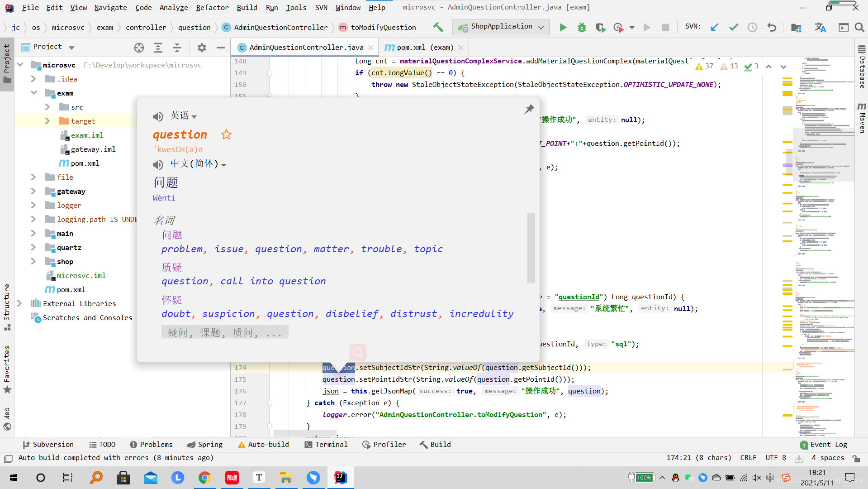Click the Stop process square icon
The image size is (868, 489).
[x=665, y=27]
